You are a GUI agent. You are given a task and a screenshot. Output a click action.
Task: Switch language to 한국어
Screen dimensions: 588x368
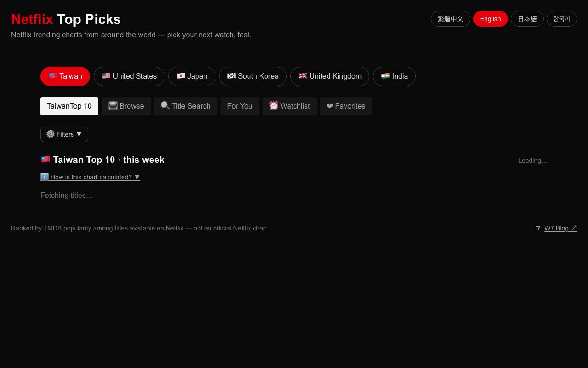tap(561, 19)
